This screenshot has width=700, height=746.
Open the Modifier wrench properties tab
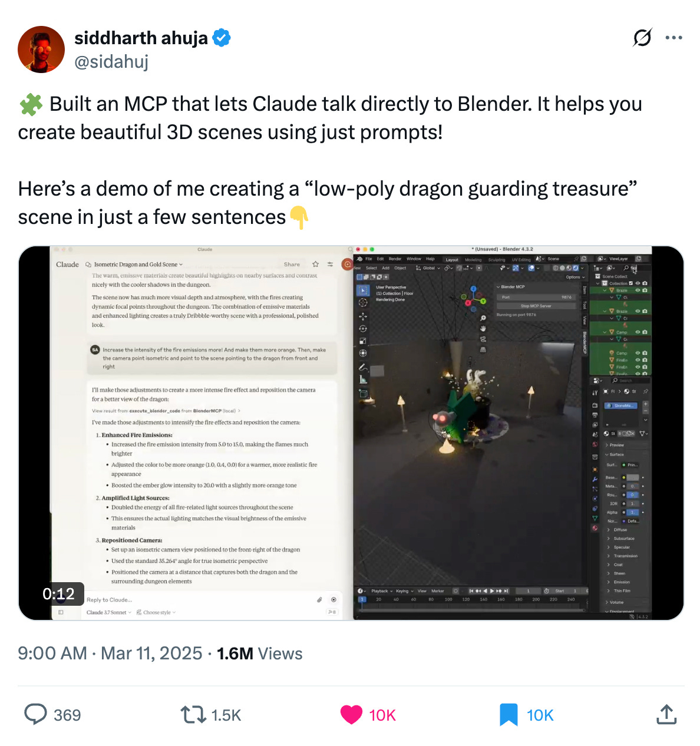click(x=595, y=479)
